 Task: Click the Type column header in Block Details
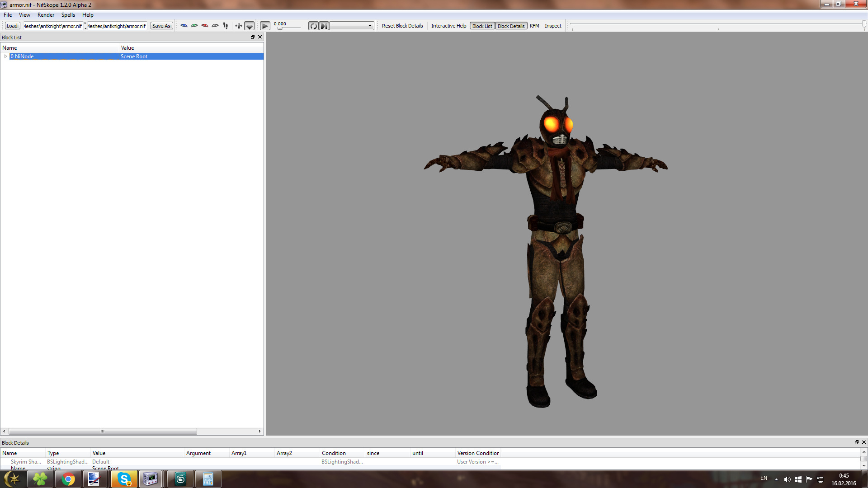tap(68, 453)
